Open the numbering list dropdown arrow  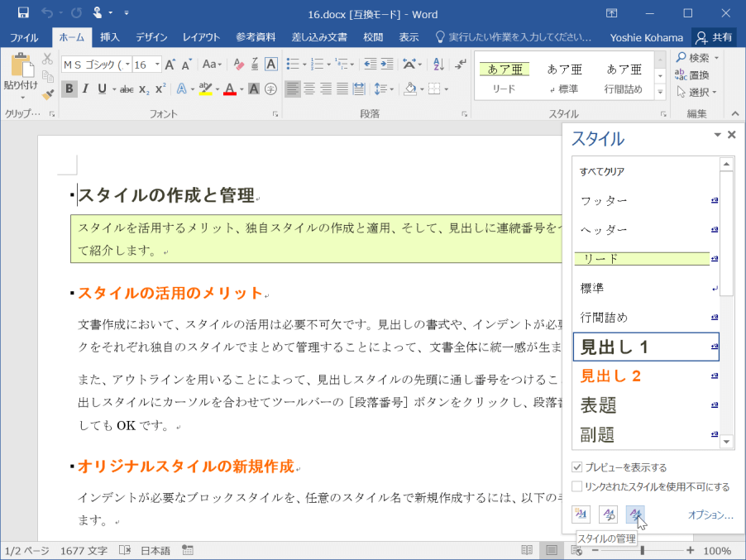[x=329, y=65]
